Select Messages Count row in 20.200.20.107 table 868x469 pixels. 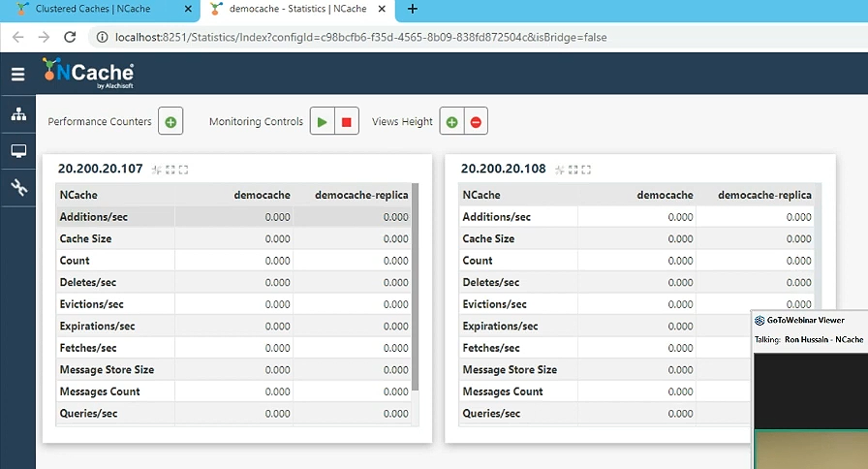[x=233, y=391]
